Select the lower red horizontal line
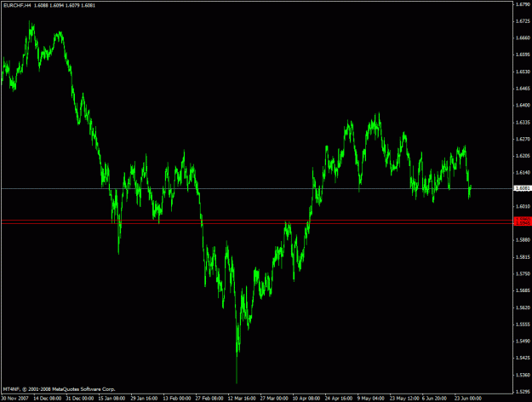The height and width of the screenshot is (402, 532). click(258, 224)
